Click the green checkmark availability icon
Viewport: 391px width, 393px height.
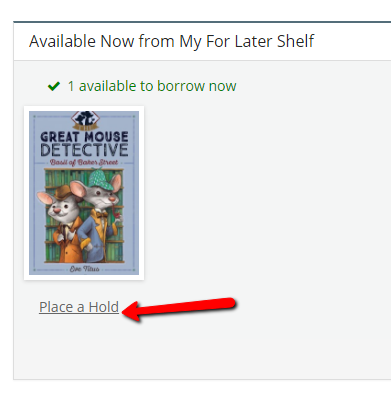click(x=54, y=86)
